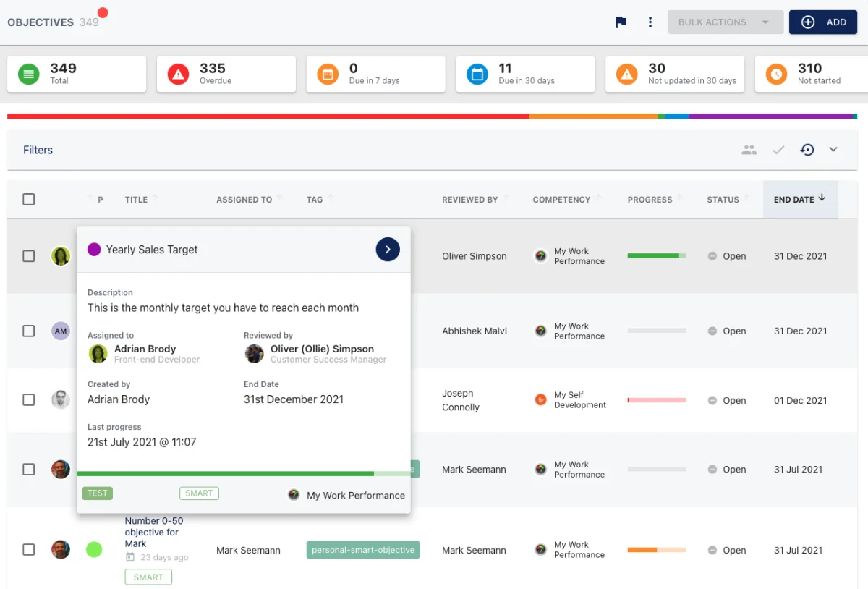
Task: Select the Due in 30 days card
Action: pos(526,74)
